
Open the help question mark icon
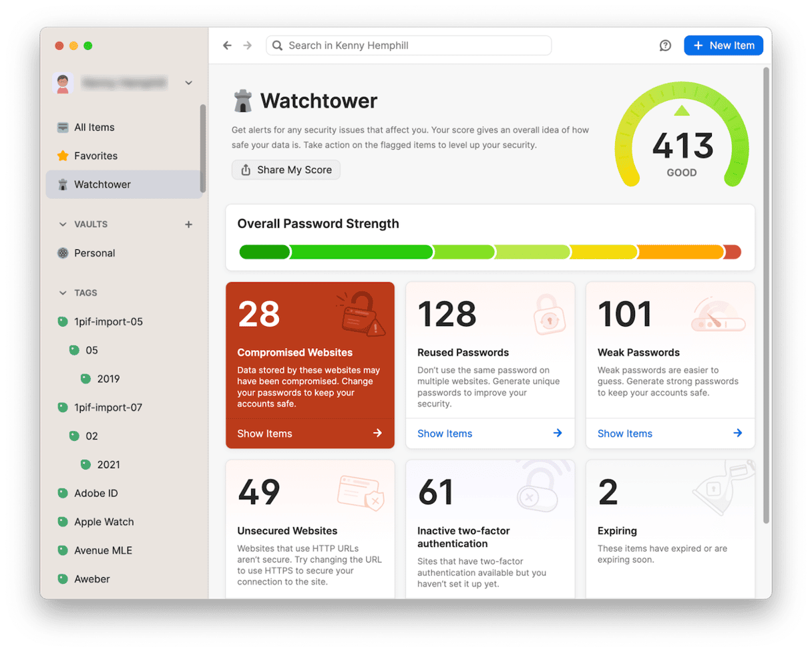[x=665, y=45]
